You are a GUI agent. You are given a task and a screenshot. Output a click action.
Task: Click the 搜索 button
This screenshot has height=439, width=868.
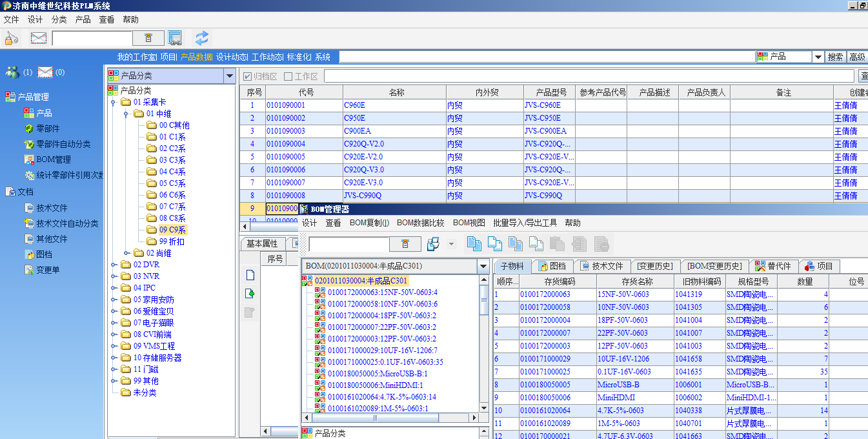(835, 57)
